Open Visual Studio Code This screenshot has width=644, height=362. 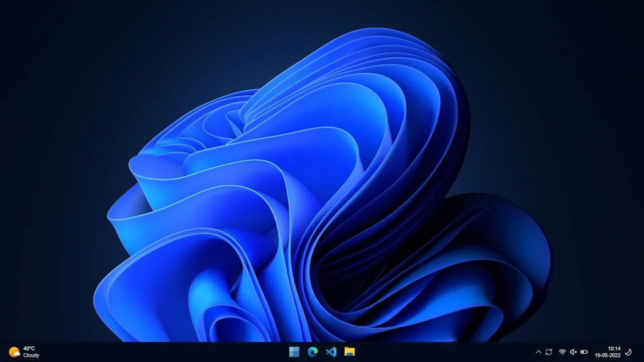coord(331,352)
